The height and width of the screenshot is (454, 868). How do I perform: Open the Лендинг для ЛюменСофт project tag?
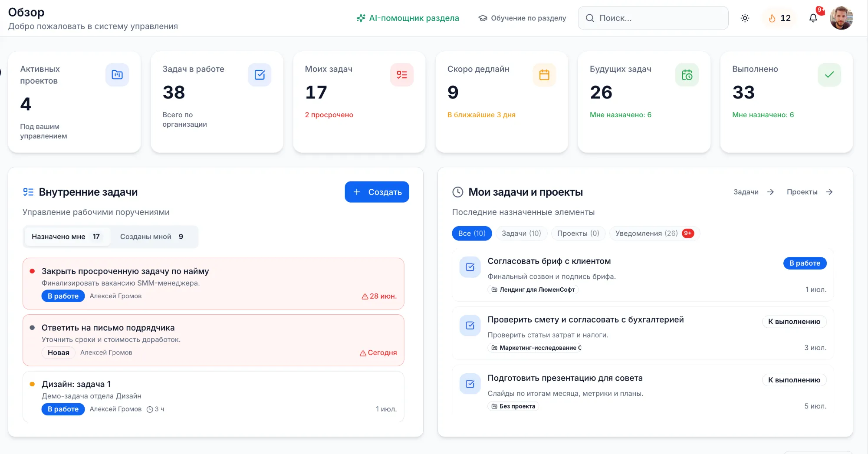533,290
